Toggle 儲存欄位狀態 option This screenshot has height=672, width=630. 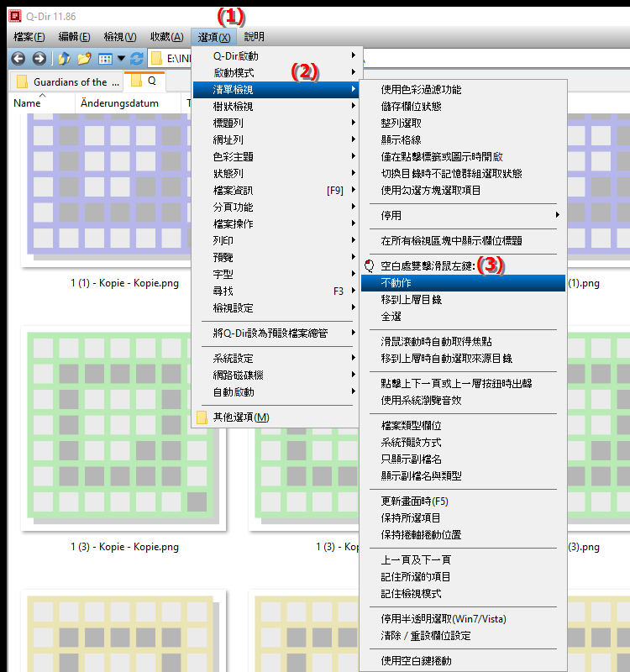point(464,107)
